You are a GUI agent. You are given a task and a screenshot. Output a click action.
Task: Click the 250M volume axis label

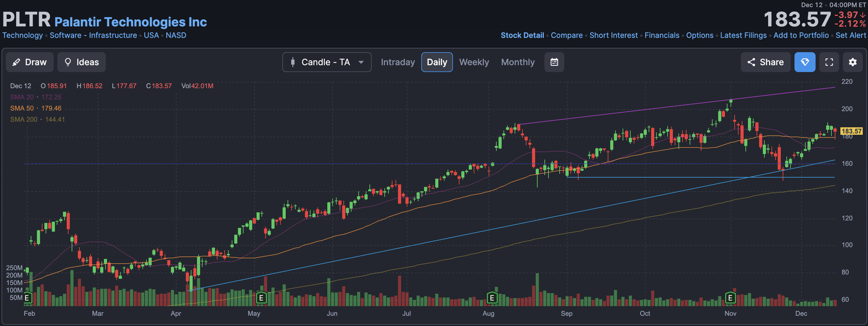[x=14, y=268]
